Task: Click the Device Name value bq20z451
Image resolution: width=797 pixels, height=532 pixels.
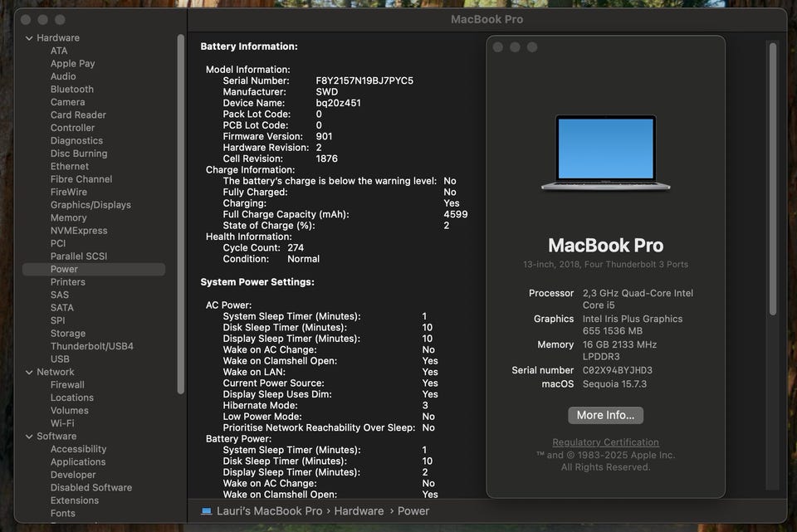Action: pyautogui.click(x=338, y=103)
